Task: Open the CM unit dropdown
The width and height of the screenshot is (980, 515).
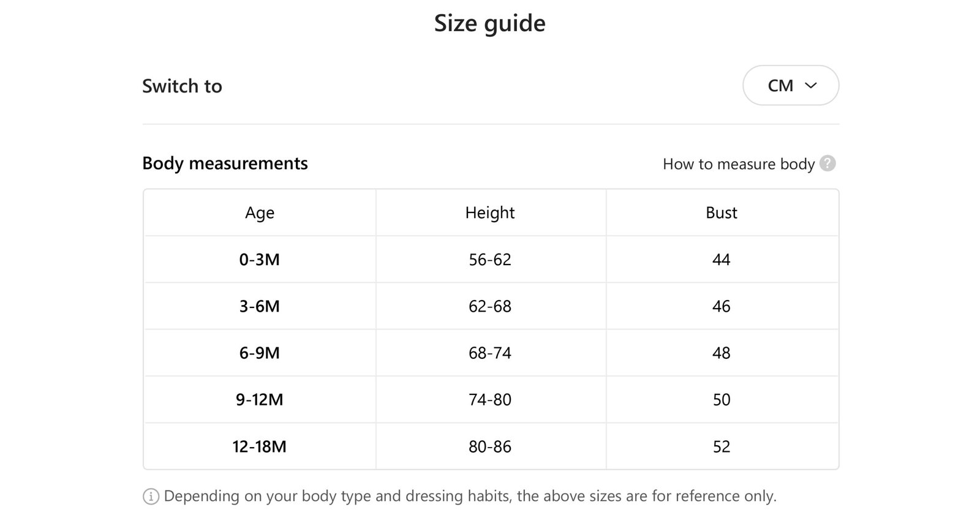Action: pos(791,86)
